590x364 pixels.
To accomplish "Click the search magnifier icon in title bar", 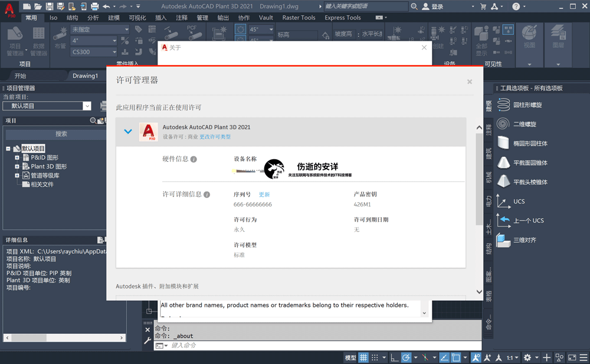I will point(414,6).
